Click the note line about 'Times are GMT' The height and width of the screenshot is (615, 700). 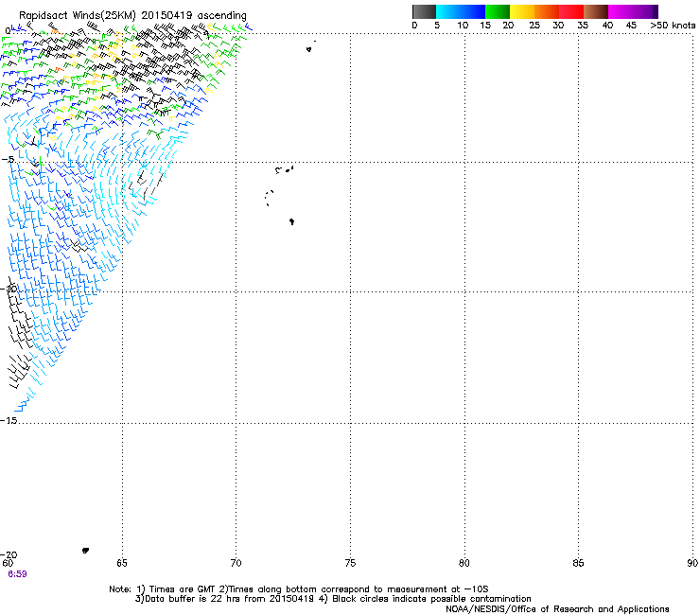[x=299, y=589]
